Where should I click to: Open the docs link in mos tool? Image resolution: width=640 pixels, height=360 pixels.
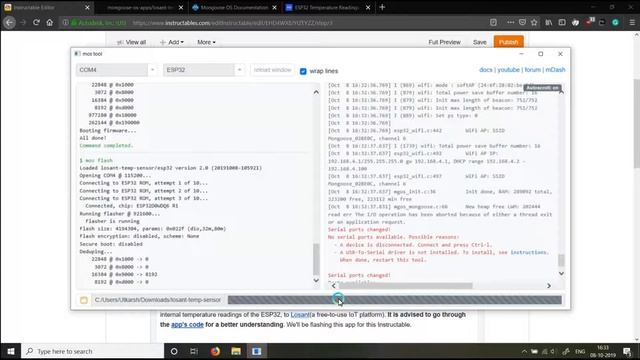485,70
